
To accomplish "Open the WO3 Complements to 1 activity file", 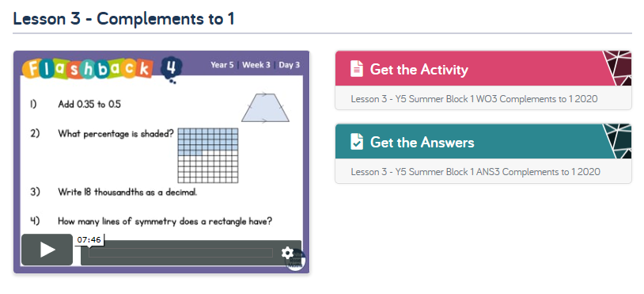I will (x=474, y=99).
